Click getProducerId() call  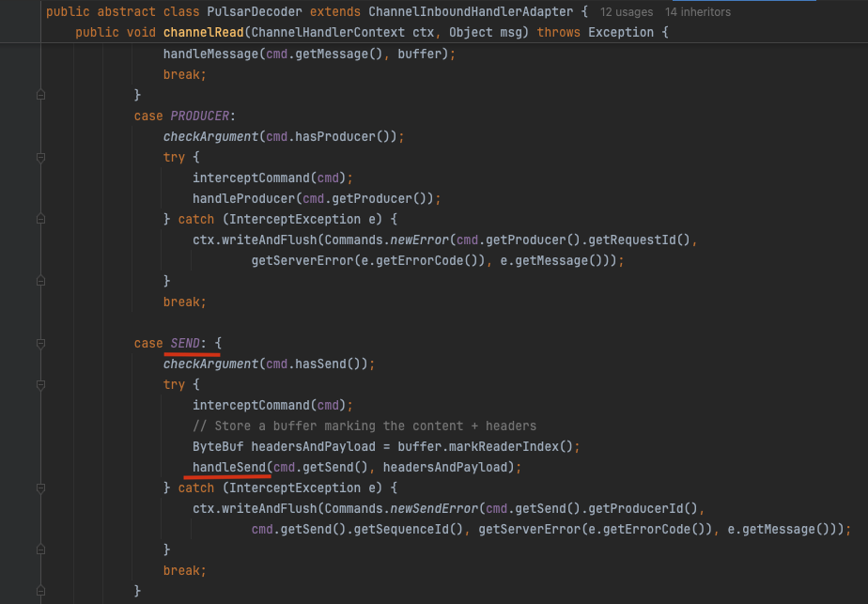pos(643,509)
